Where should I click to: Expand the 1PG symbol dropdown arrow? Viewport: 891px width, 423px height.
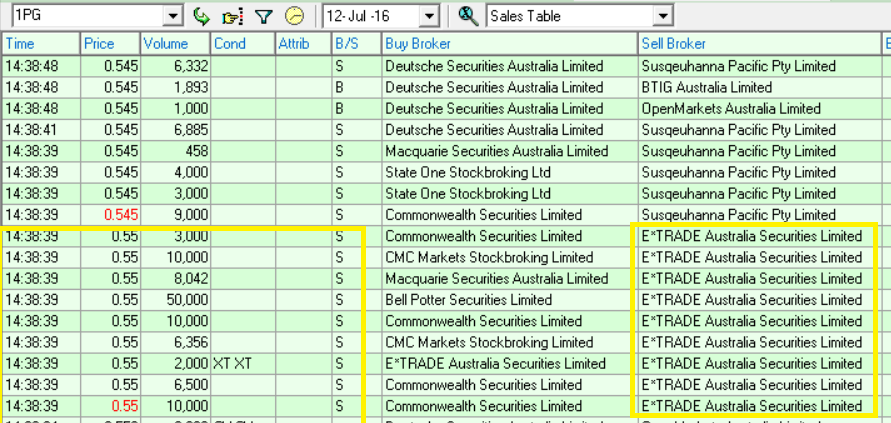pyautogui.click(x=173, y=16)
